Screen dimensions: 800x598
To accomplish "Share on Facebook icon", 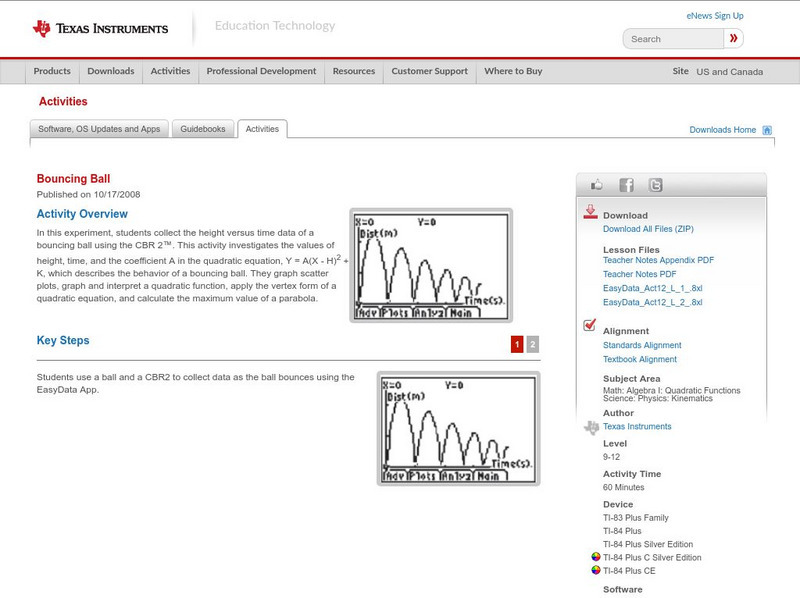I will [626, 185].
